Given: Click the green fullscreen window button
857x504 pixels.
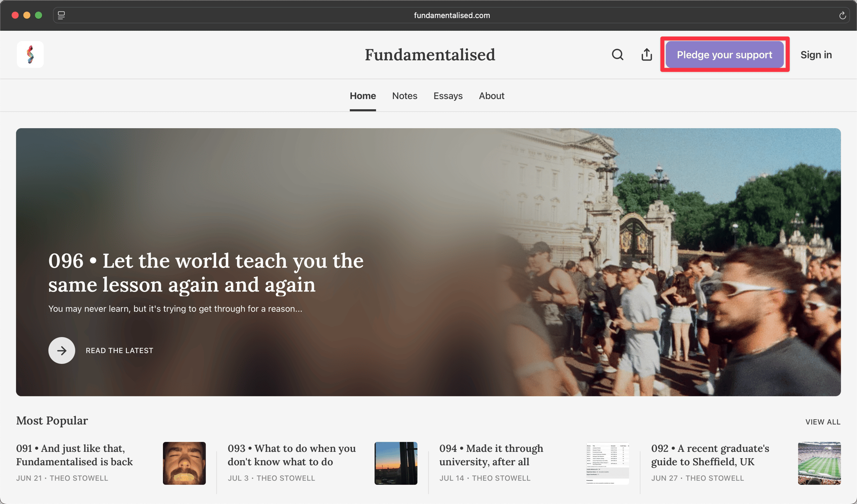Looking at the screenshot, I should [x=39, y=15].
